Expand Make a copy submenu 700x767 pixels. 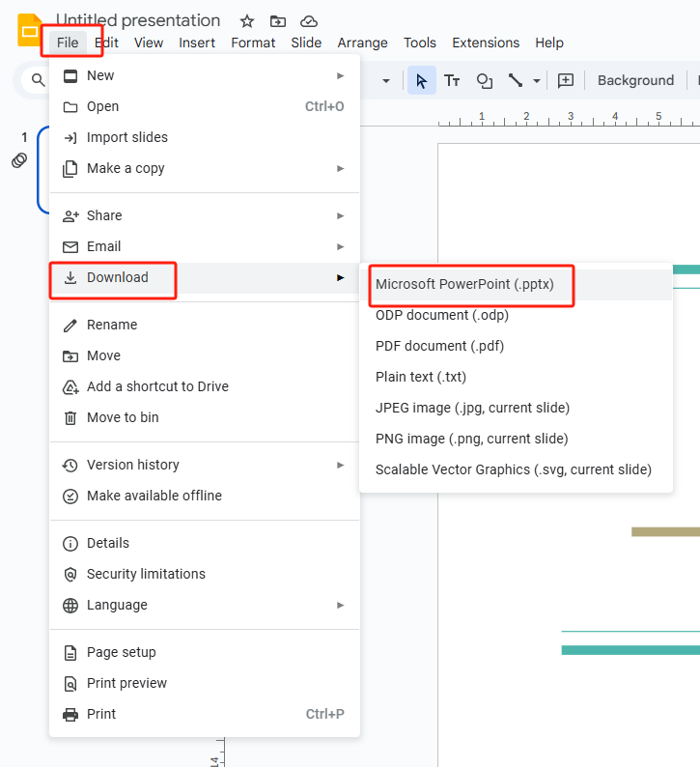pyautogui.click(x=205, y=168)
